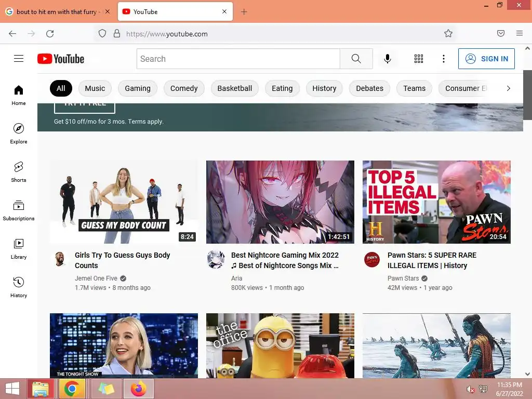The image size is (532, 399).
Task: Select the Eating filter chip
Action: [282, 88]
